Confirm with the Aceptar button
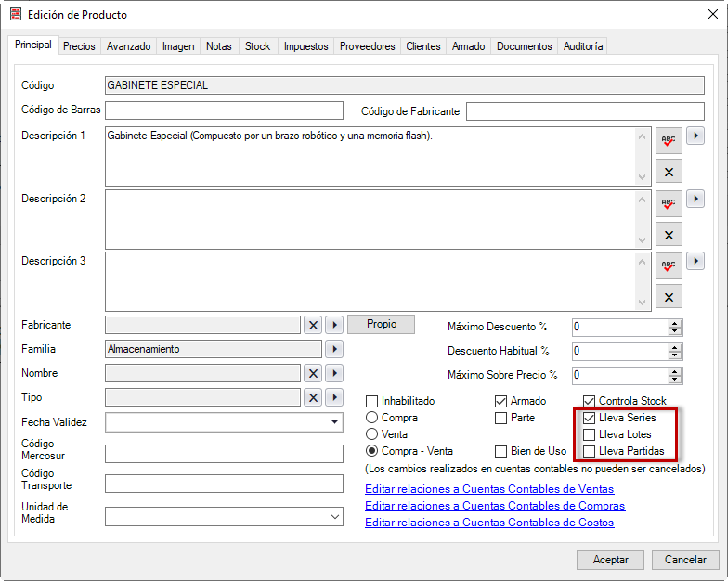Image resolution: width=728 pixels, height=581 pixels. point(611,560)
